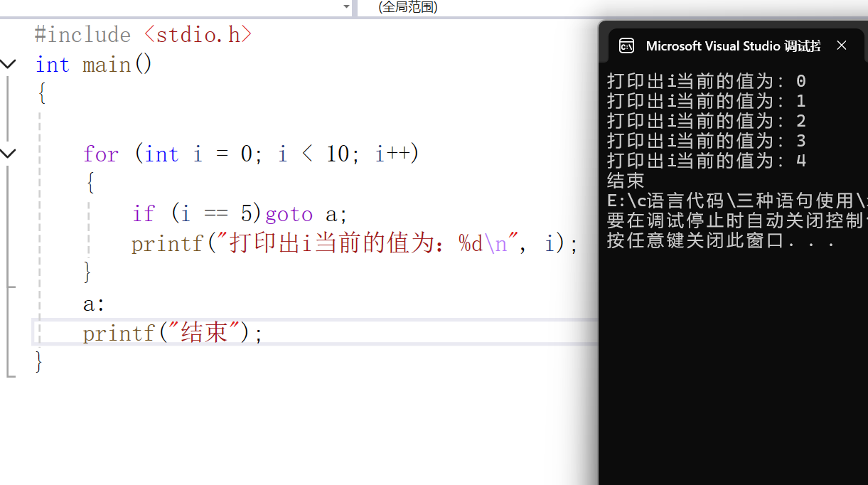Click console output line ending with 0
868x485 pixels.
click(707, 81)
